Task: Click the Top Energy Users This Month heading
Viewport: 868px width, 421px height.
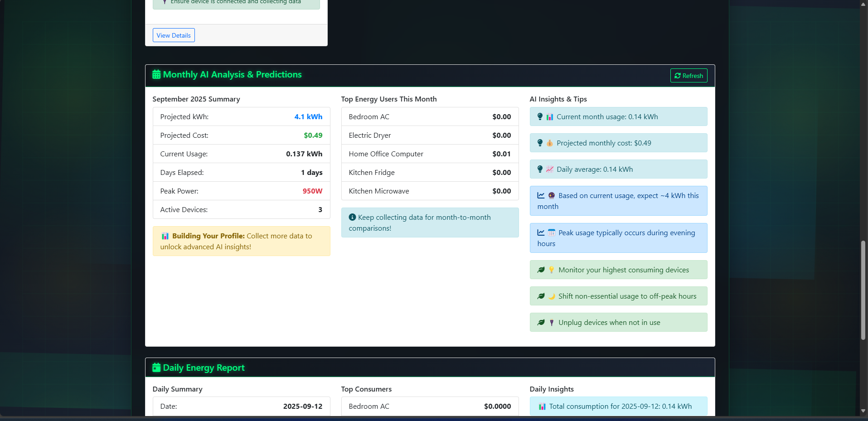Action: (389, 99)
